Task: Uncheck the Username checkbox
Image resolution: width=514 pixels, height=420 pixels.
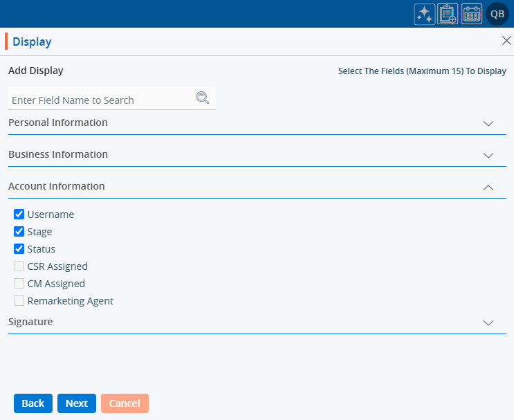Action: click(19, 214)
